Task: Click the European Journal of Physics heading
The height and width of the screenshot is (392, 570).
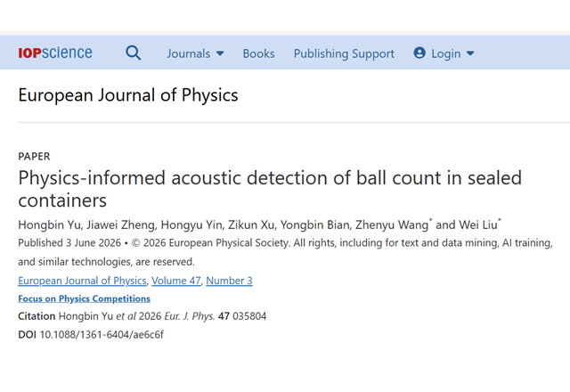Action: [x=128, y=95]
